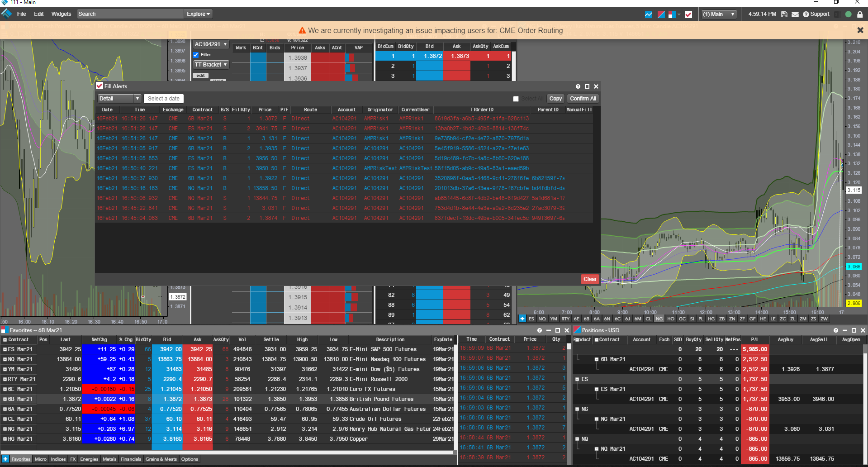Click the Fill Alerts title checkmark icon
This screenshot has height=467, width=868.
coord(100,86)
